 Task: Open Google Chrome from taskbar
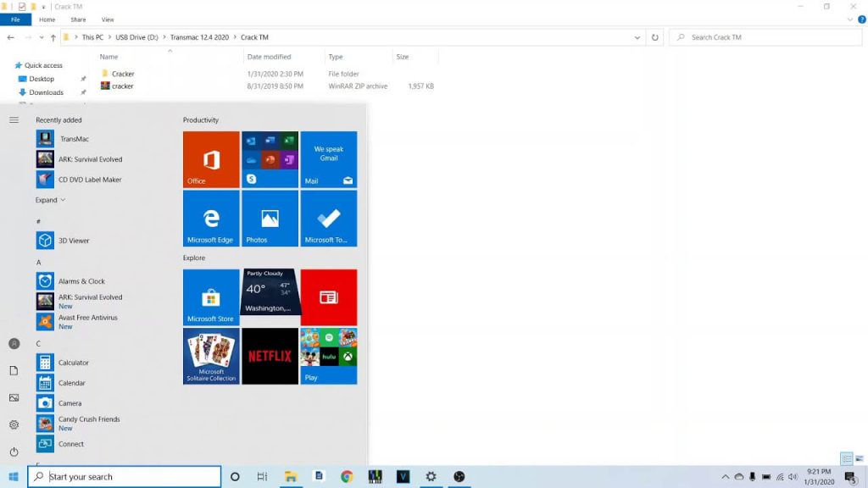tap(347, 476)
